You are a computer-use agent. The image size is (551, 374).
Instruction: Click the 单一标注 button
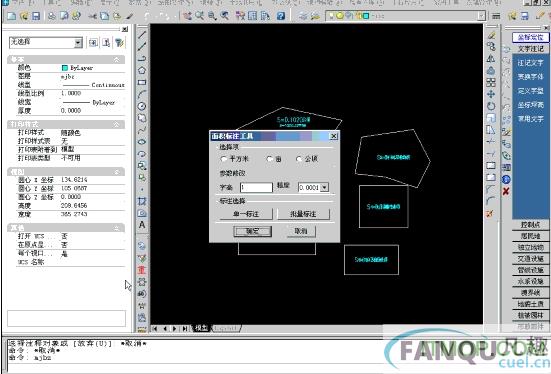(x=246, y=214)
